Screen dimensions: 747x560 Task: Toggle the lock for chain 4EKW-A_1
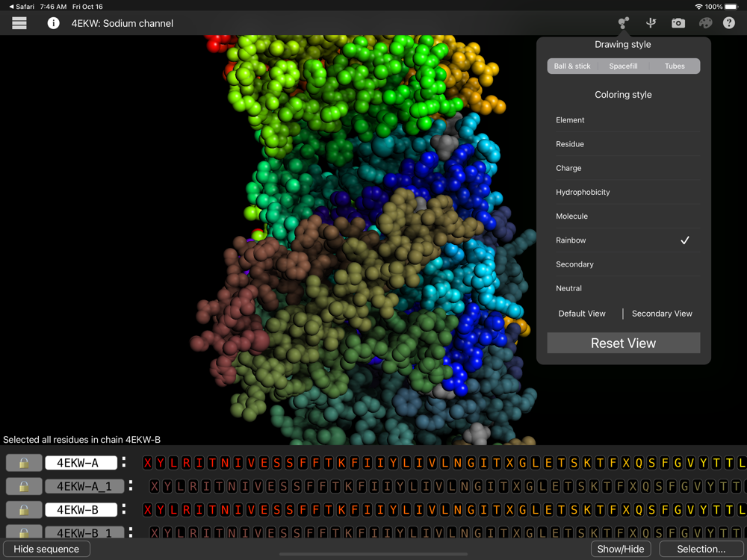[24, 487]
